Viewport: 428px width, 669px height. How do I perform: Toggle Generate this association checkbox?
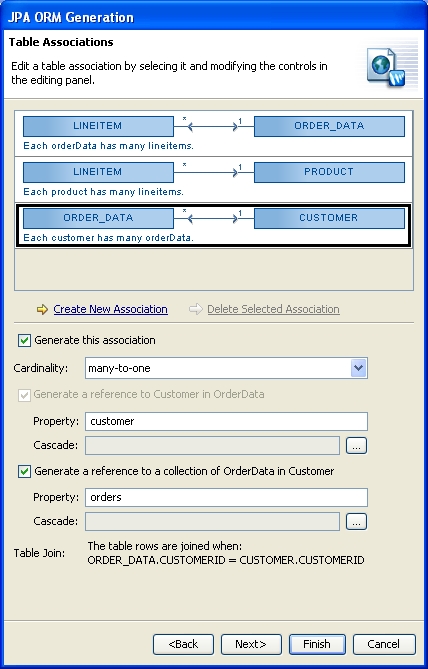coord(24,340)
